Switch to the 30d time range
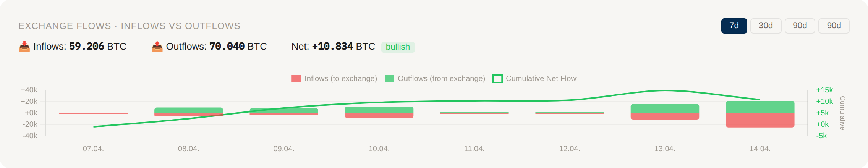 (766, 26)
